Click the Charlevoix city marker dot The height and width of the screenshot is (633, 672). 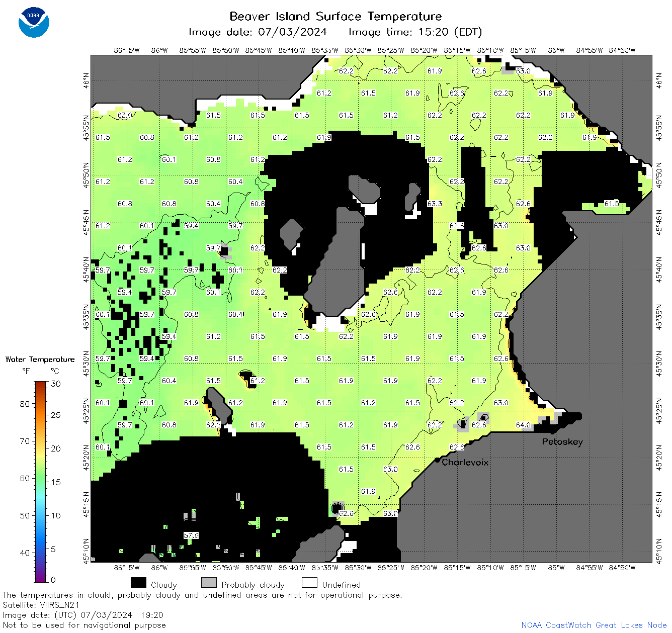[x=438, y=460]
